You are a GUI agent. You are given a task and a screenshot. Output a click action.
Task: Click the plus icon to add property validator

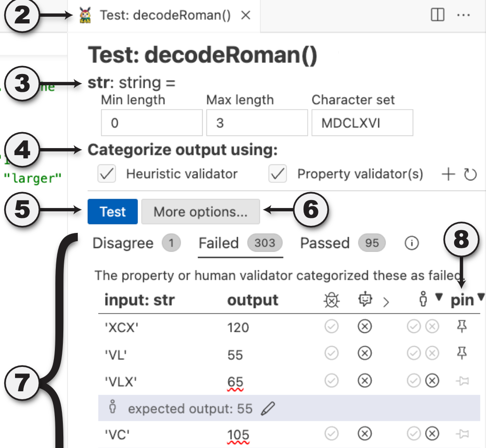tap(448, 174)
